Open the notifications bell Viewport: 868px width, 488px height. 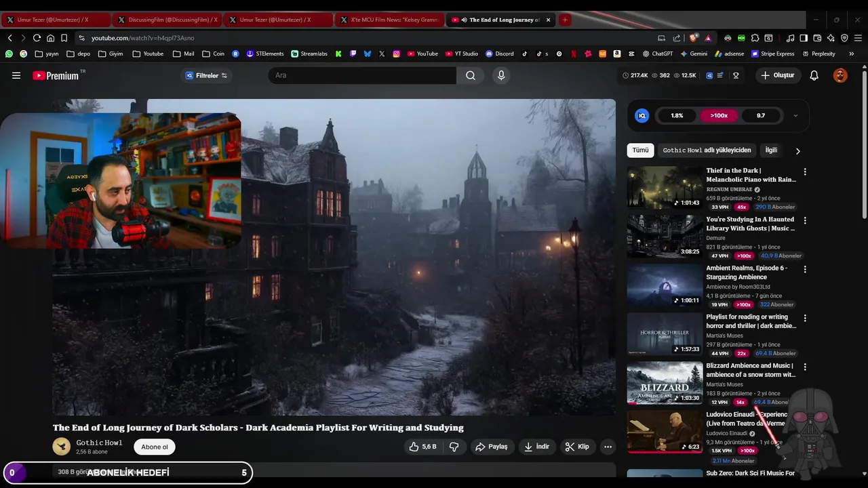pyautogui.click(x=814, y=75)
